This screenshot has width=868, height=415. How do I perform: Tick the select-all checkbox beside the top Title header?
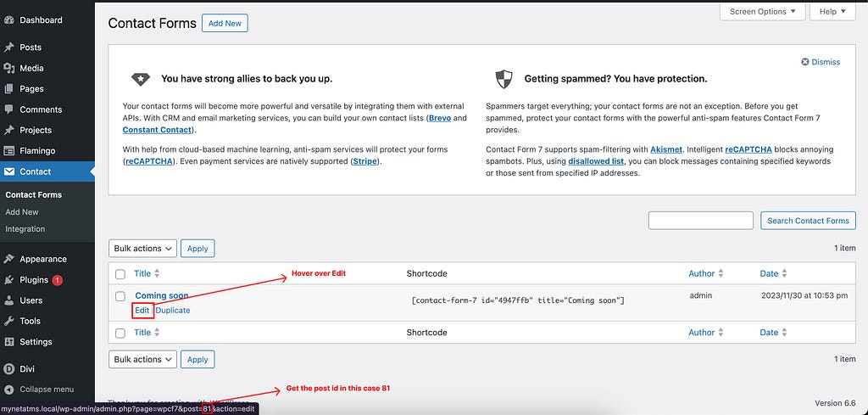click(x=120, y=274)
